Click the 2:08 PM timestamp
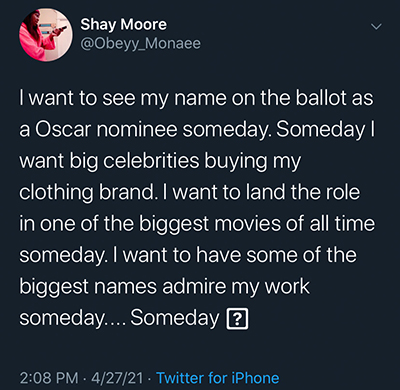400x390 pixels. pos(49,378)
